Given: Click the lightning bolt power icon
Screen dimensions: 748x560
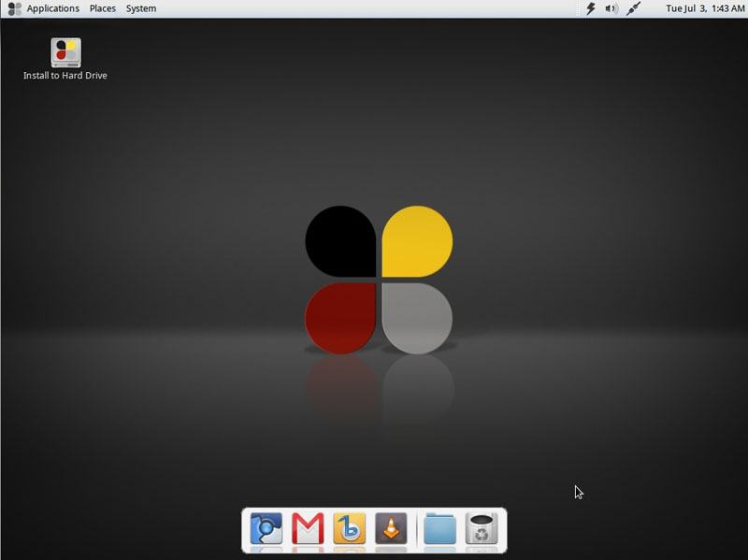Looking at the screenshot, I should pyautogui.click(x=591, y=8).
